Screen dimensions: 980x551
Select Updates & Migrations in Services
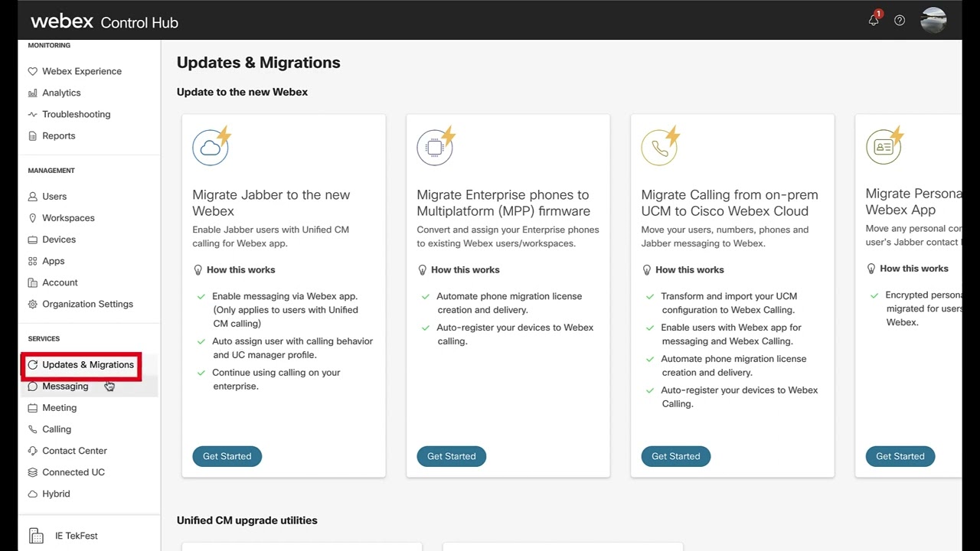coord(88,365)
